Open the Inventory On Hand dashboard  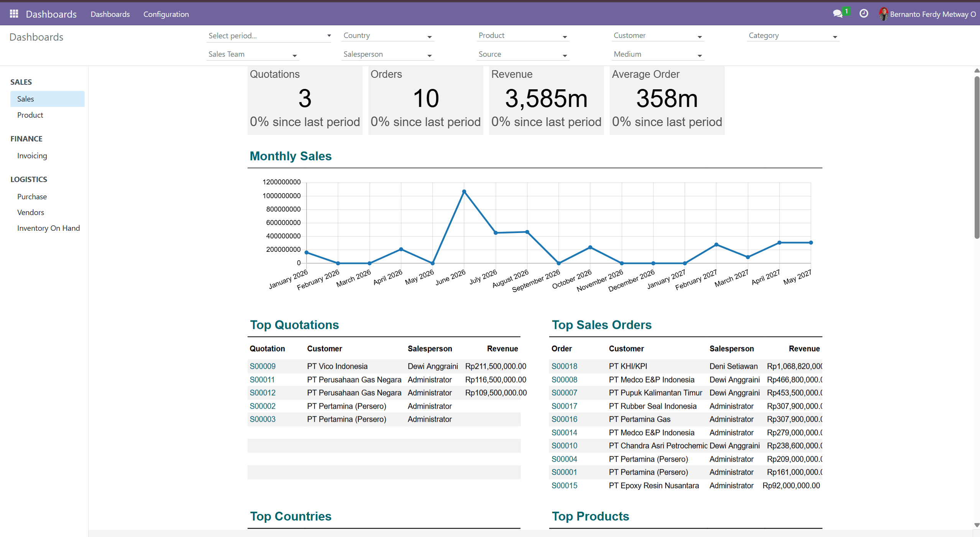point(48,228)
